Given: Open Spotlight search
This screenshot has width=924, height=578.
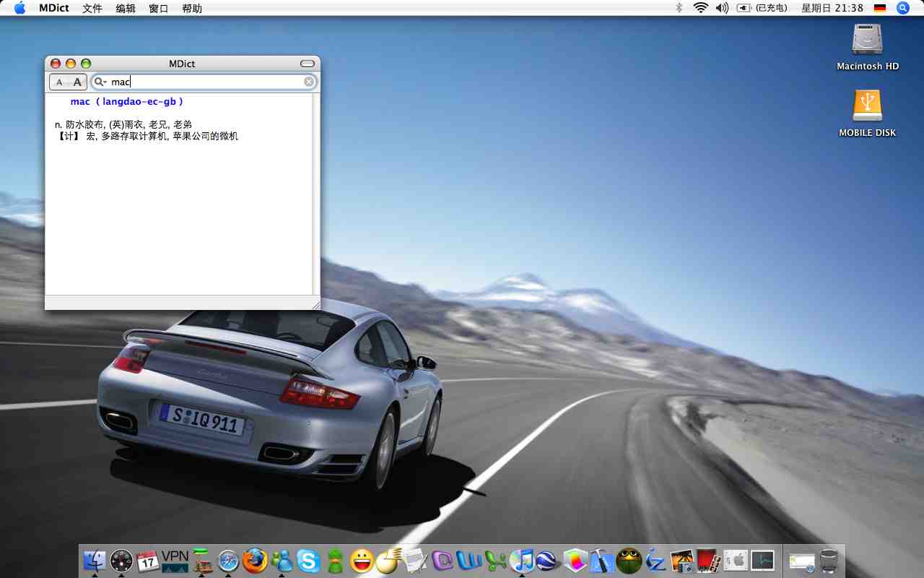Looking at the screenshot, I should click(903, 8).
